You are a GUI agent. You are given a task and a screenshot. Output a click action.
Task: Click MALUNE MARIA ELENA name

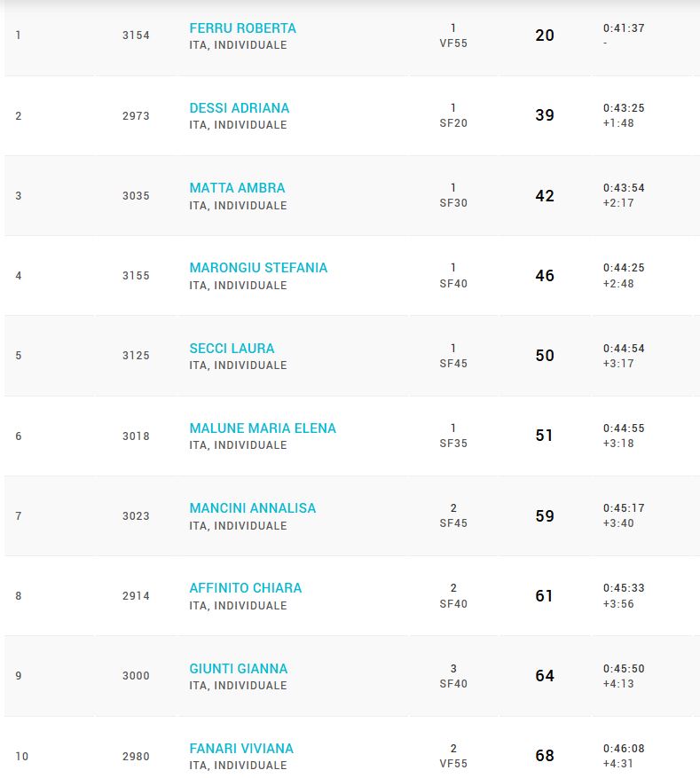[263, 428]
